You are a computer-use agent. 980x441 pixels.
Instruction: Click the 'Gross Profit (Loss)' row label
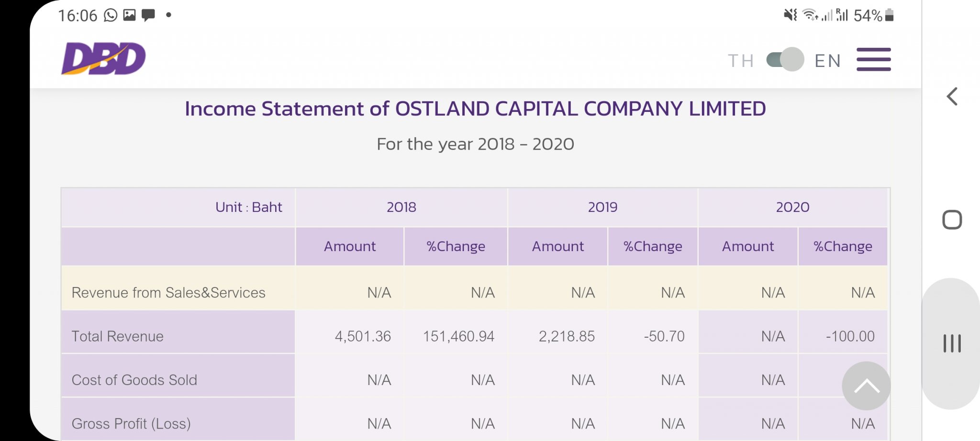point(131,424)
